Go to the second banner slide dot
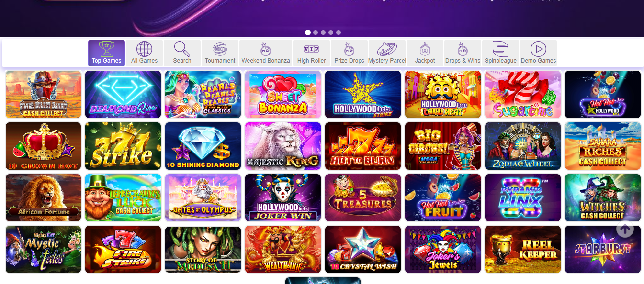Image resolution: width=644 pixels, height=284 pixels. click(316, 33)
